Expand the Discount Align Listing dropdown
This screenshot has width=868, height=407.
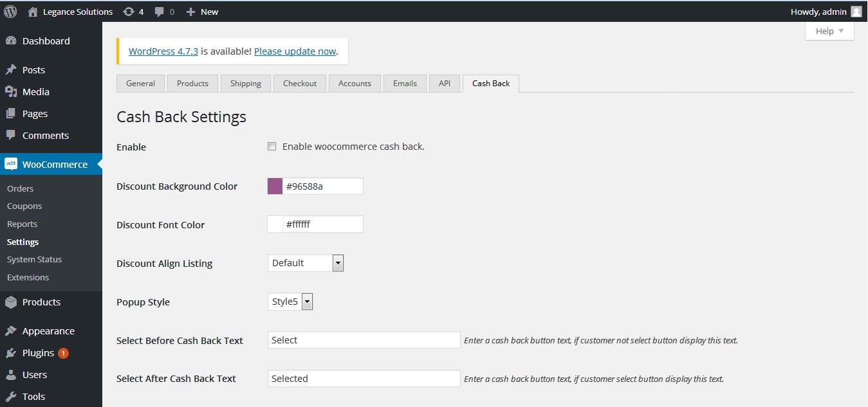[338, 263]
